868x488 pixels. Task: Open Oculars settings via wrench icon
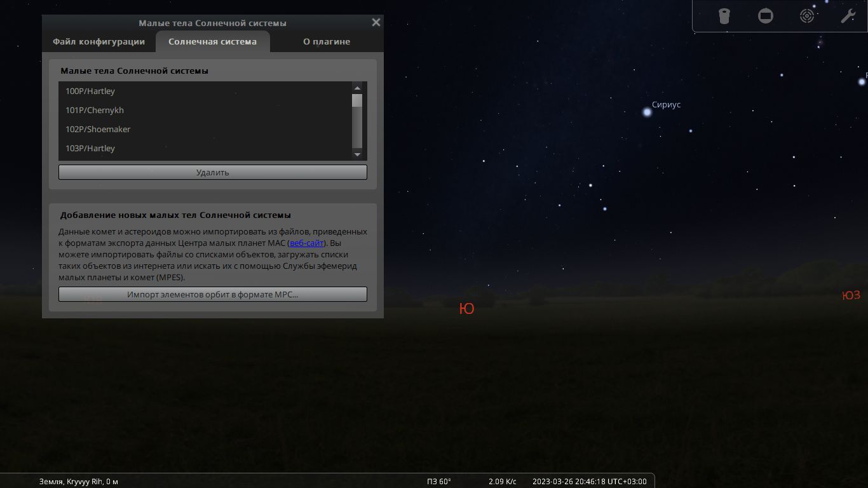tap(848, 16)
